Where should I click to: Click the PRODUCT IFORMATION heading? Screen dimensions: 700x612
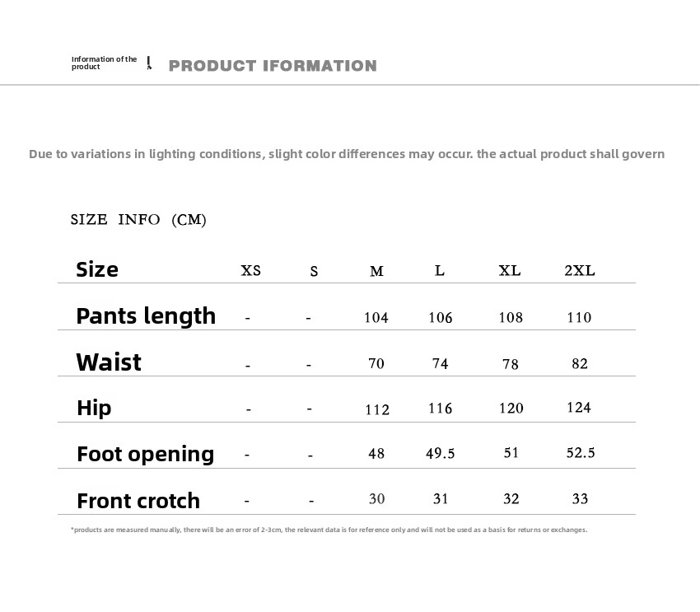(x=273, y=66)
